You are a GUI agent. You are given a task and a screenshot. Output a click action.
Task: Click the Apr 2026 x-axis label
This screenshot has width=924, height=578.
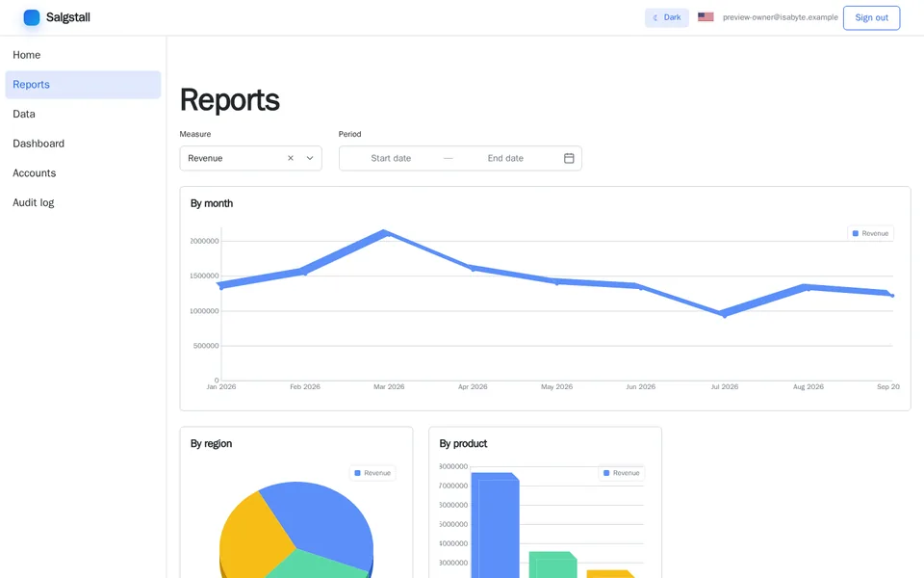pos(473,387)
